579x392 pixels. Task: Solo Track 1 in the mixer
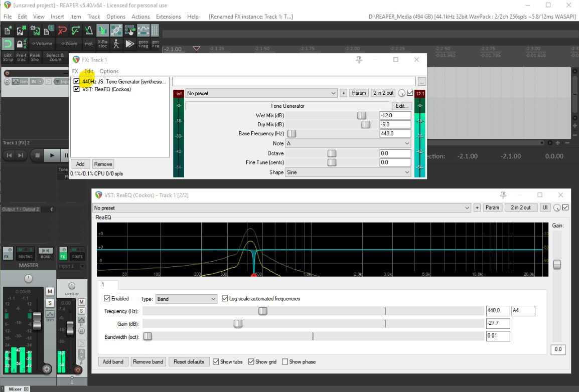(x=82, y=311)
